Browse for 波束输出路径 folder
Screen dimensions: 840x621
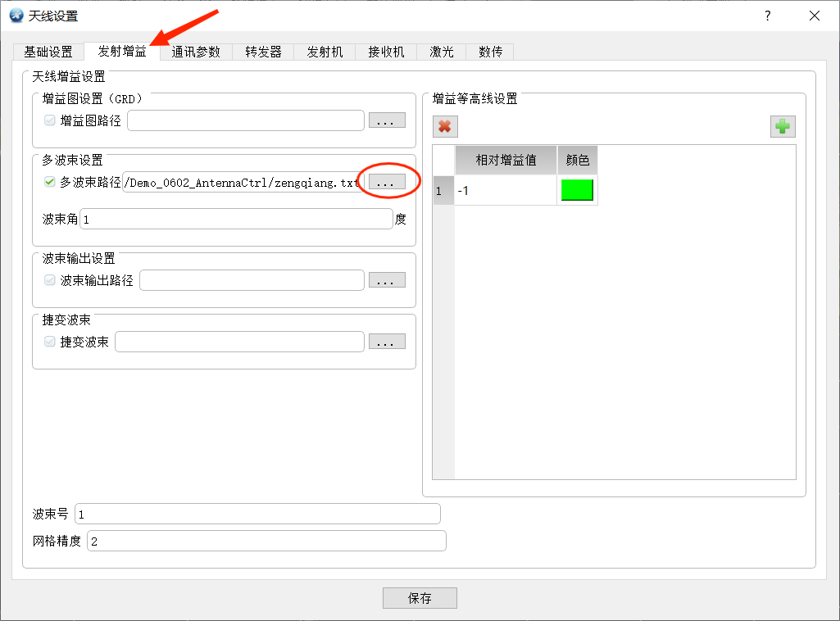click(387, 280)
